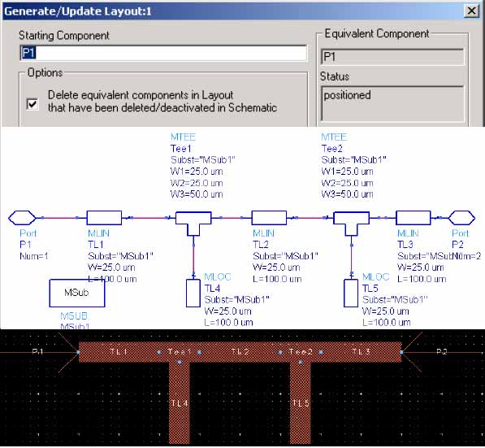Click the TL2 MLIN component box
Screen dimensions: 485x448
pos(269,218)
